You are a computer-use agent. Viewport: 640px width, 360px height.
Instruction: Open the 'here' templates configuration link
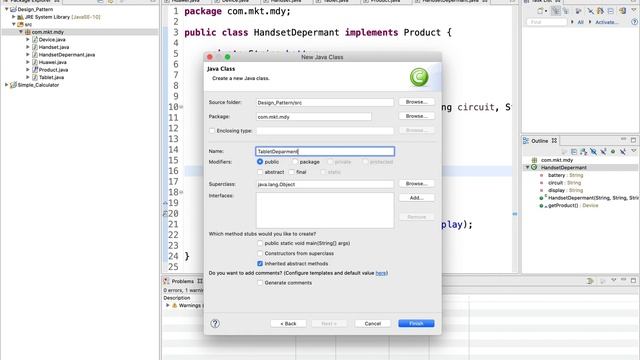point(381,273)
